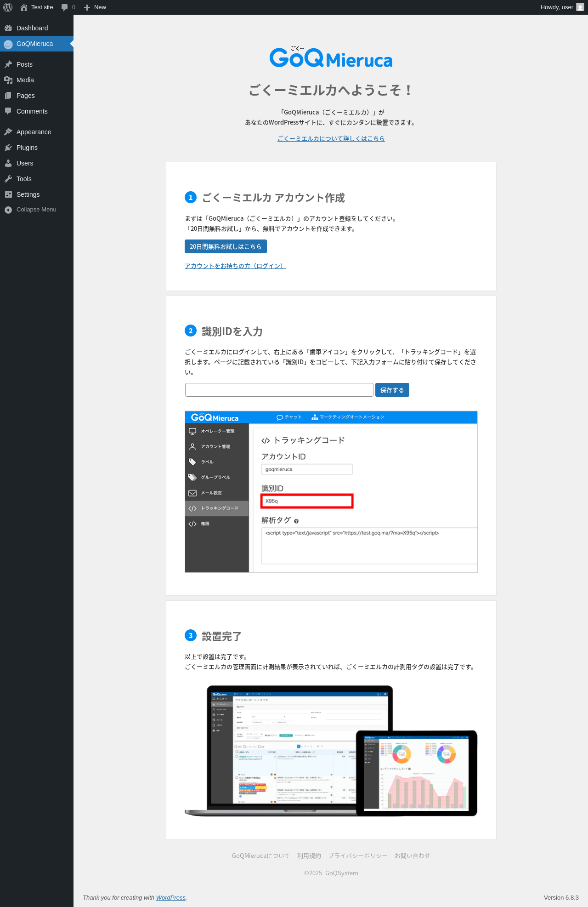Screen dimensions: 588x907
Task: Click the Version 6.8.3 text
Action: [x=561, y=897]
